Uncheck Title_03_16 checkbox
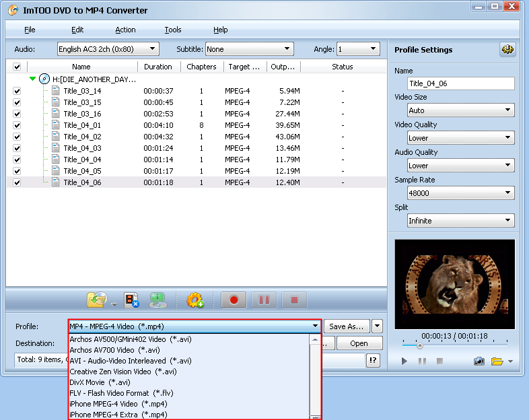Viewport: 529px width, 420px height. (17, 114)
